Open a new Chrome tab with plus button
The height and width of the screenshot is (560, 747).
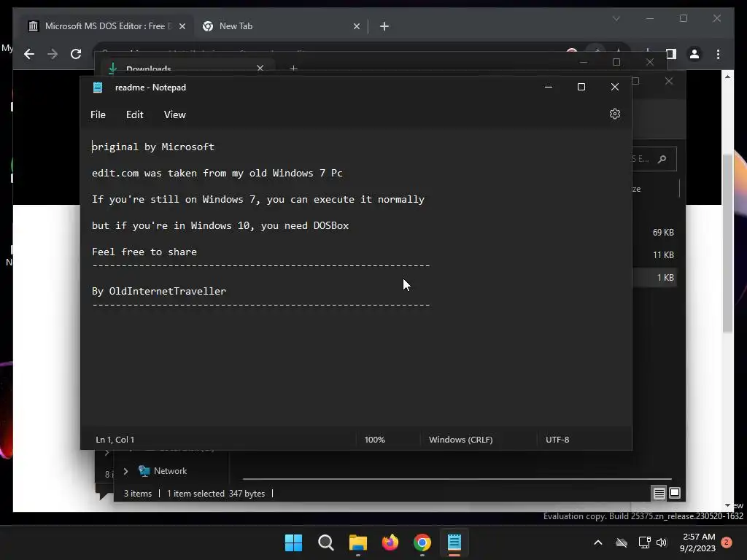coord(384,26)
